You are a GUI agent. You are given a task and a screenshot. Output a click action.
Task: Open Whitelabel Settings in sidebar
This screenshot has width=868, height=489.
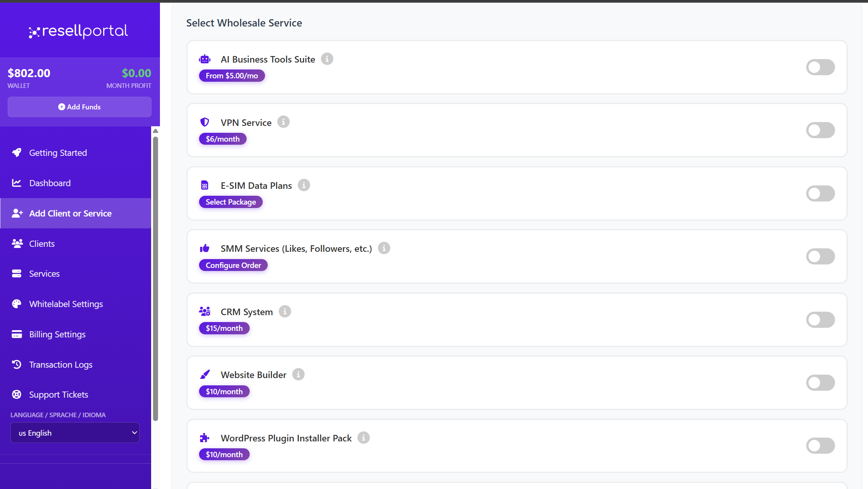point(66,304)
